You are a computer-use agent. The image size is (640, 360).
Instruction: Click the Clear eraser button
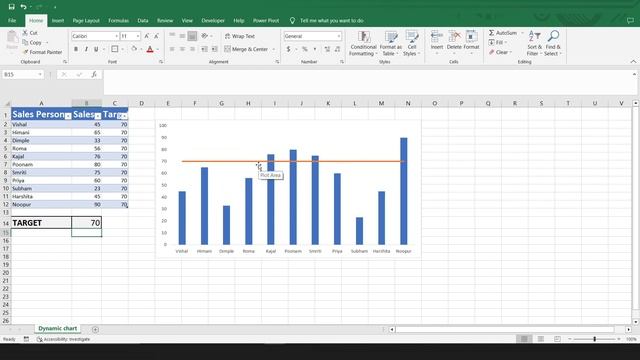pyautogui.click(x=499, y=52)
